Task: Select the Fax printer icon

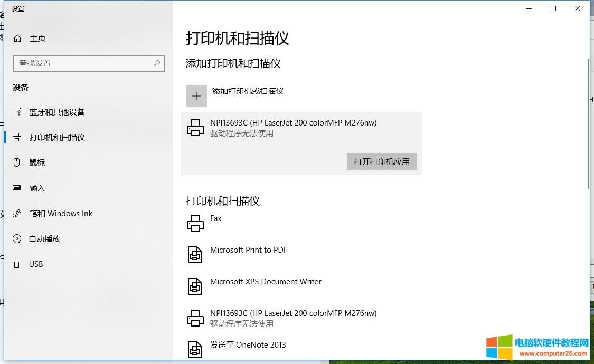Action: point(195,223)
